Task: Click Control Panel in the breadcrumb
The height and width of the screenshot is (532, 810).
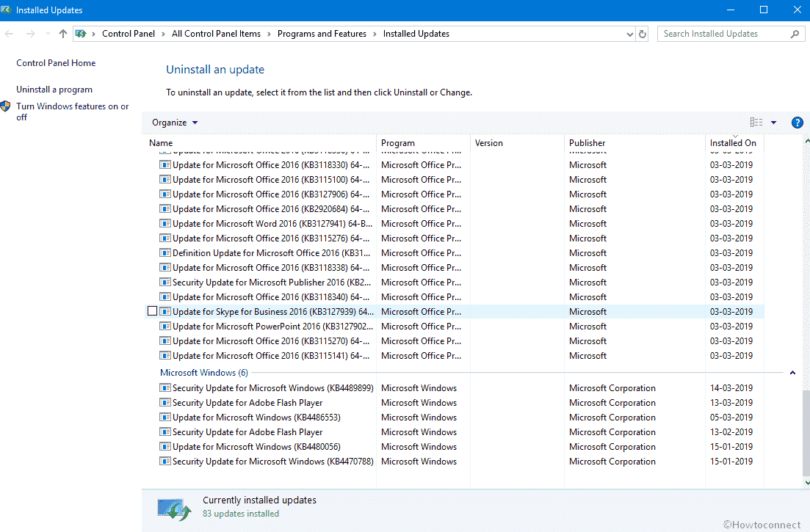Action: click(x=129, y=34)
